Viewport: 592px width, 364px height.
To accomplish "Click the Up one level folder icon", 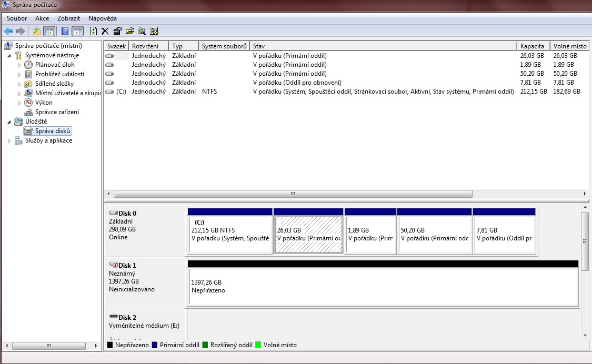I will point(37,31).
